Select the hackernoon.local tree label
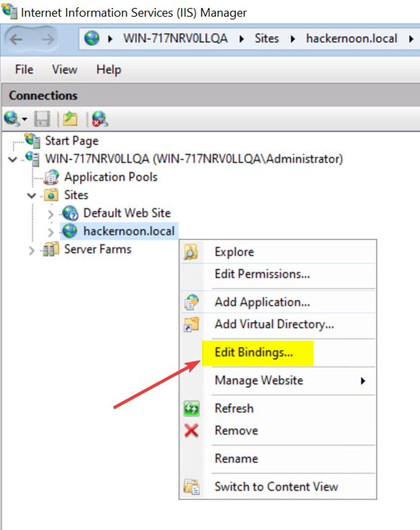The width and height of the screenshot is (420, 530). (x=129, y=231)
